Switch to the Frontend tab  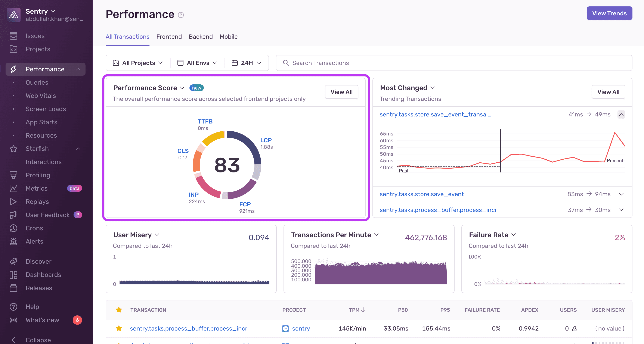[x=169, y=37]
